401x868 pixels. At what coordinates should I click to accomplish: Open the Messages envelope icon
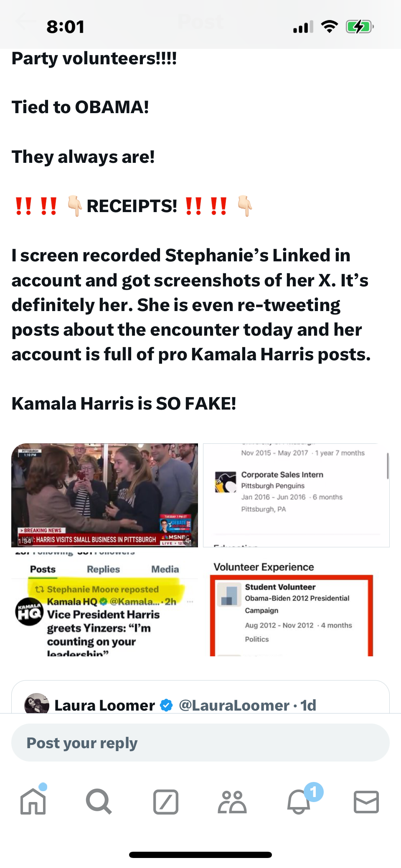point(366,802)
